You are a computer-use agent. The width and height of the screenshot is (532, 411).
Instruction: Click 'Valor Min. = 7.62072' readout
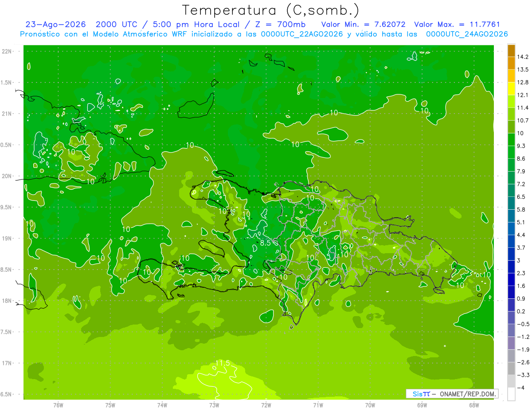tap(364, 25)
